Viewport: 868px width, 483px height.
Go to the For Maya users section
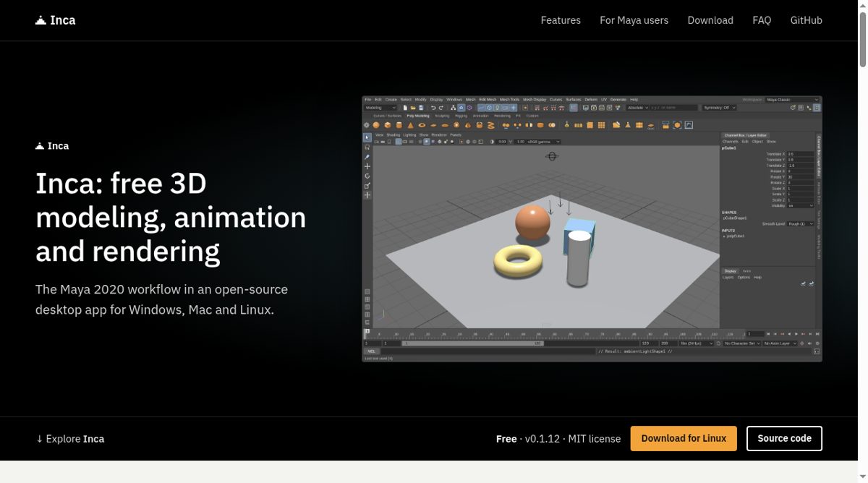click(634, 20)
